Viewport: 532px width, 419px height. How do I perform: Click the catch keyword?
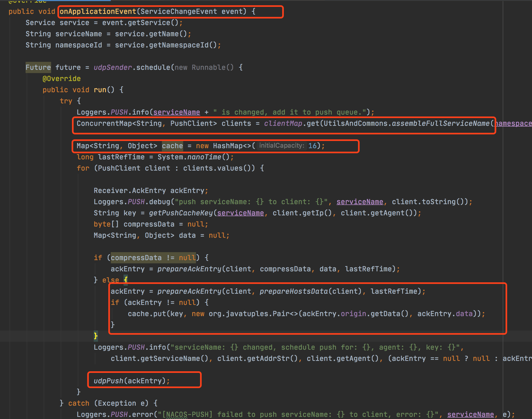coord(79,403)
